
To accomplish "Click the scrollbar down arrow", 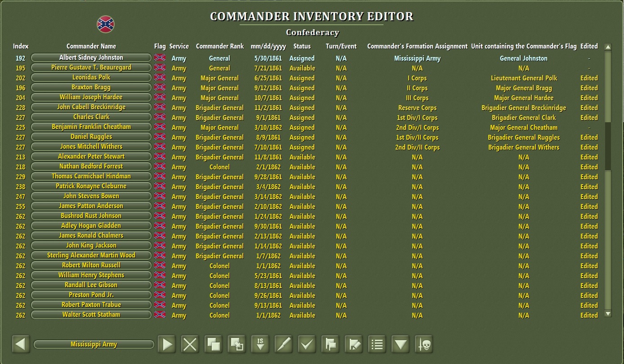I will point(608,314).
